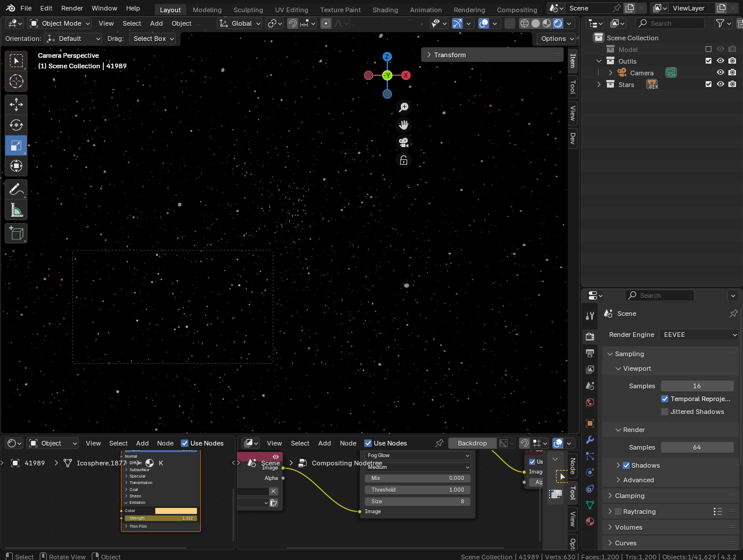This screenshot has height=560, width=743.
Task: Hide the Stars collection in the outliner
Action: coord(720,84)
